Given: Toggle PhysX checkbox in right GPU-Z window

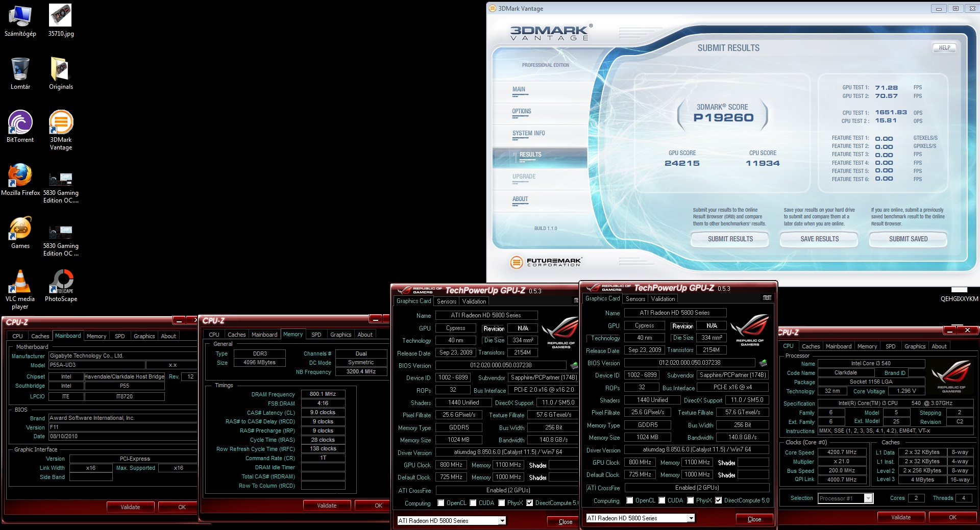Looking at the screenshot, I should coord(691,500).
